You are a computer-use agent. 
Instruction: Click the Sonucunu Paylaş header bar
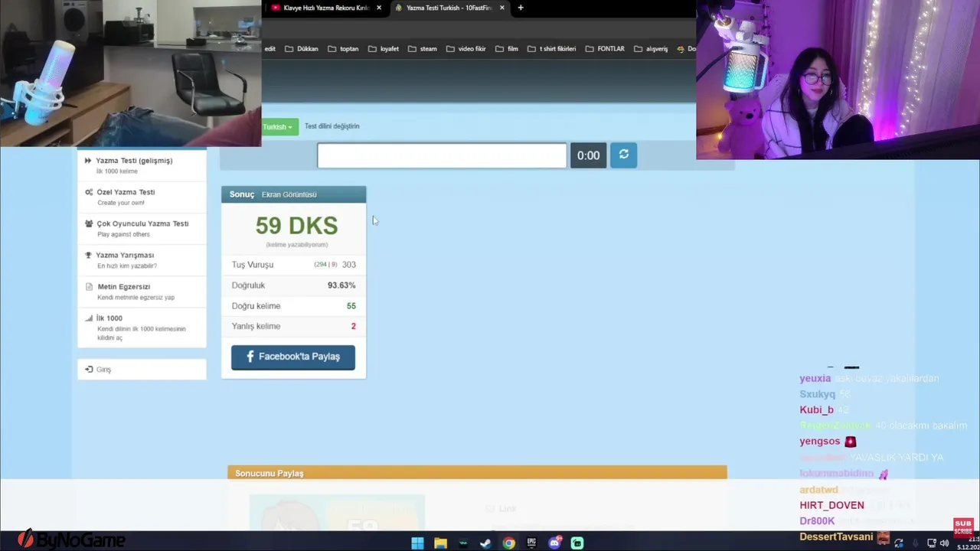pos(477,473)
